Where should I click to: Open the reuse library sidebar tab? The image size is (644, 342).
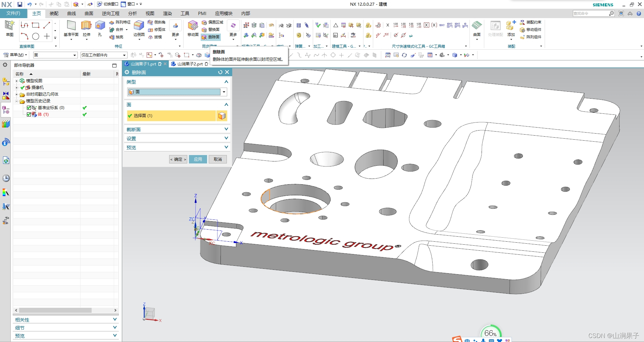(x=6, y=124)
